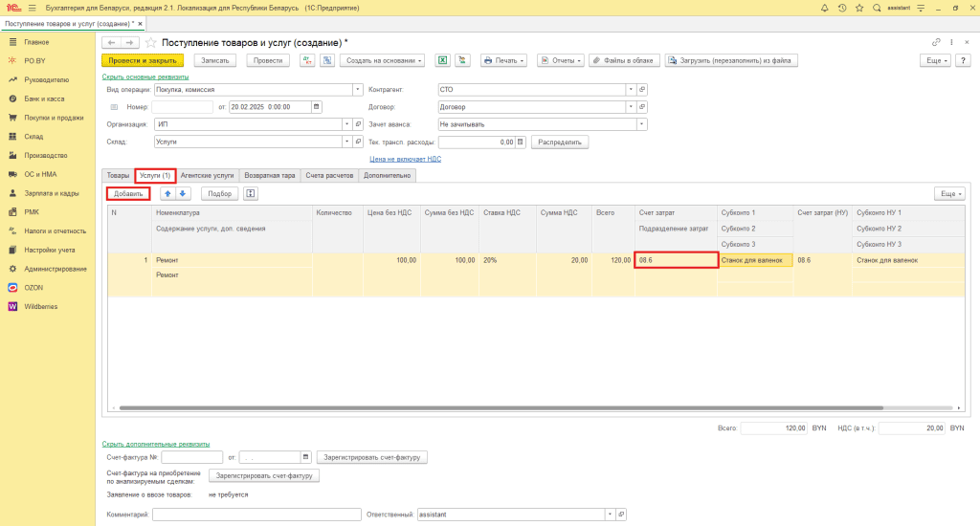Open the service settings menu icon

[x=921, y=8]
